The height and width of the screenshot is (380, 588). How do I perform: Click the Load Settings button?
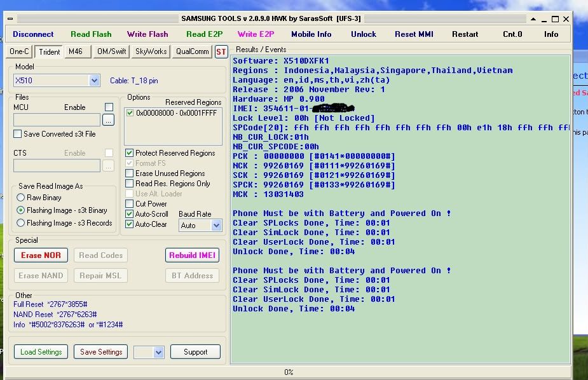coord(41,352)
